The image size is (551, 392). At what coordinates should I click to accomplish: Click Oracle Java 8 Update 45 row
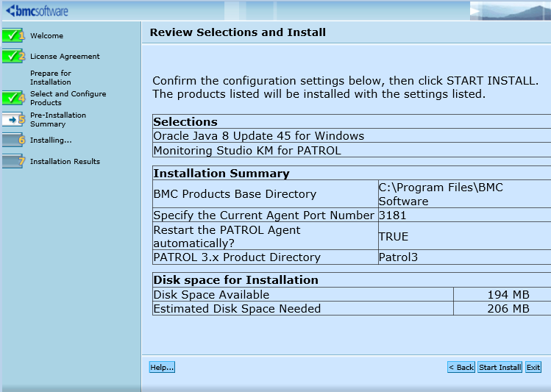[352, 135]
